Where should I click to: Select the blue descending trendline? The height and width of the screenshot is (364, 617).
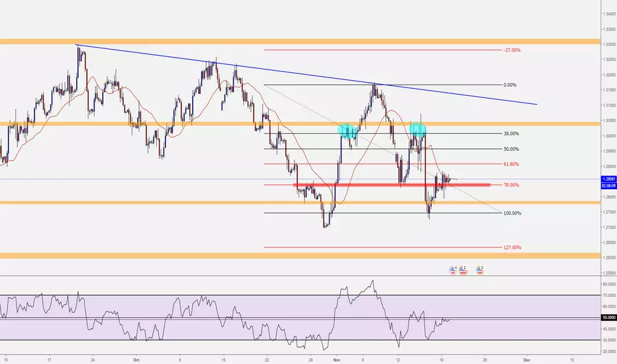tap(307, 75)
